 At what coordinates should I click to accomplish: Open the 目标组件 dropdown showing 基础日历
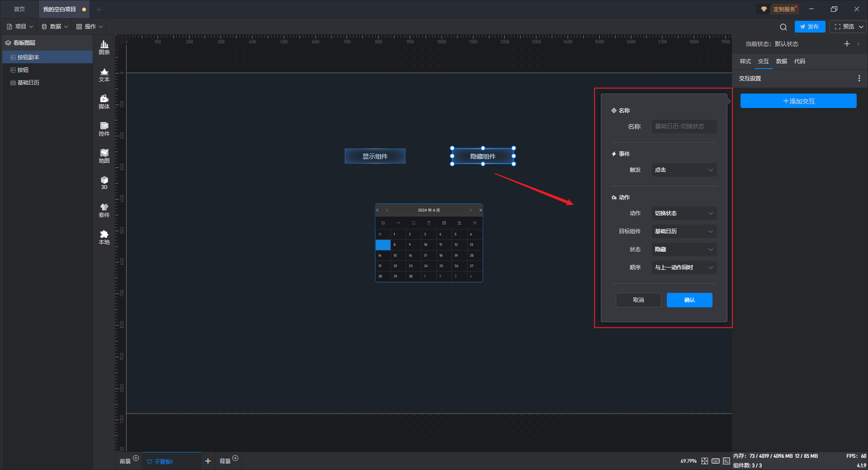(684, 231)
